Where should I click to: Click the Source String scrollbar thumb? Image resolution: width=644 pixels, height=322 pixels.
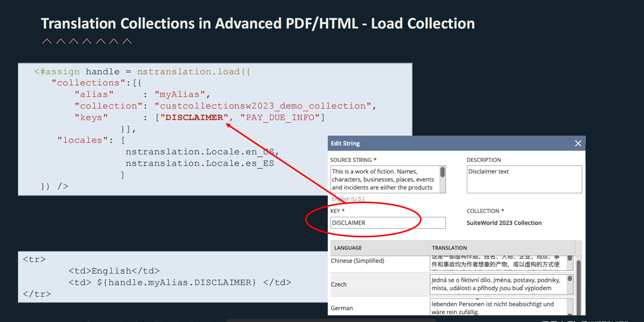pyautogui.click(x=442, y=172)
